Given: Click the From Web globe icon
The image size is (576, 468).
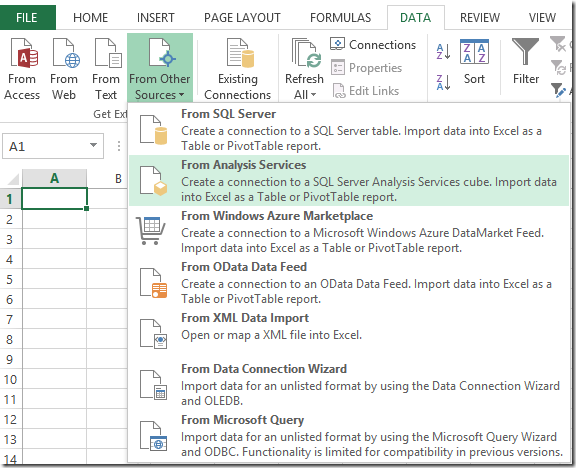Looking at the screenshot, I should pyautogui.click(x=66, y=53).
